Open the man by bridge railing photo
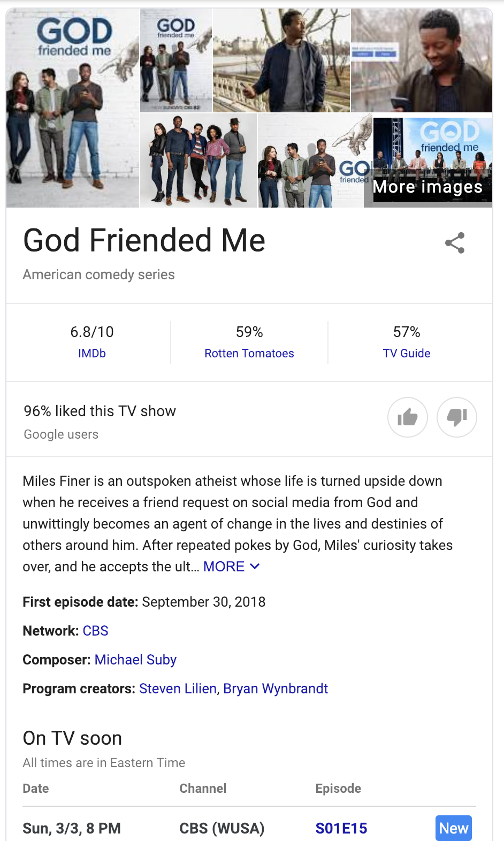Viewport: 504px width, 841px height. pos(281,60)
